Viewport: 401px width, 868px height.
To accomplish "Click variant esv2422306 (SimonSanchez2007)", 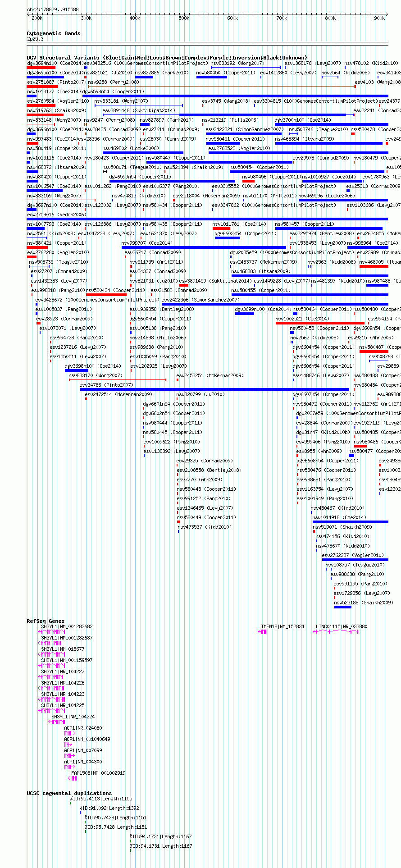I will click(201, 300).
